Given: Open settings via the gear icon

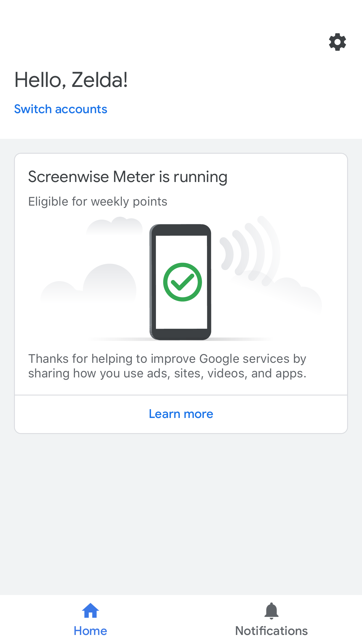Looking at the screenshot, I should 337,42.
